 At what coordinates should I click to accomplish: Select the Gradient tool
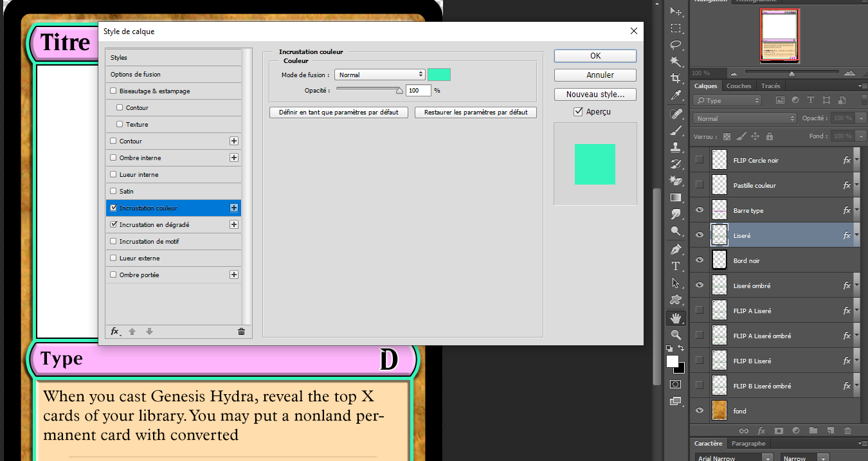[x=676, y=197]
